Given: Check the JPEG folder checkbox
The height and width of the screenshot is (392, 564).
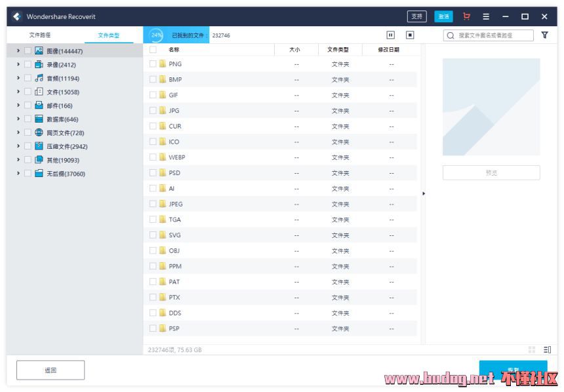Looking at the screenshot, I should [153, 204].
